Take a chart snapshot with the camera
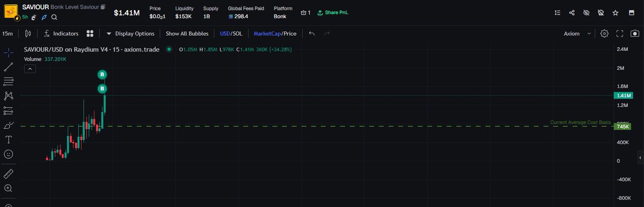 [x=634, y=33]
